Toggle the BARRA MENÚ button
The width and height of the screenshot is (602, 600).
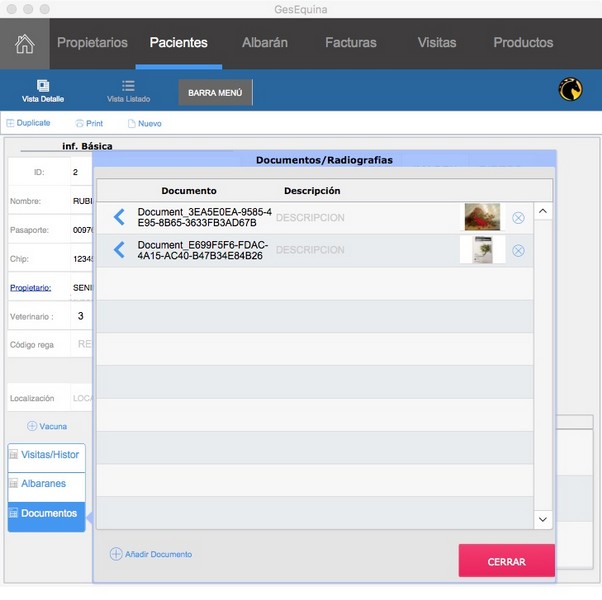coord(215,93)
